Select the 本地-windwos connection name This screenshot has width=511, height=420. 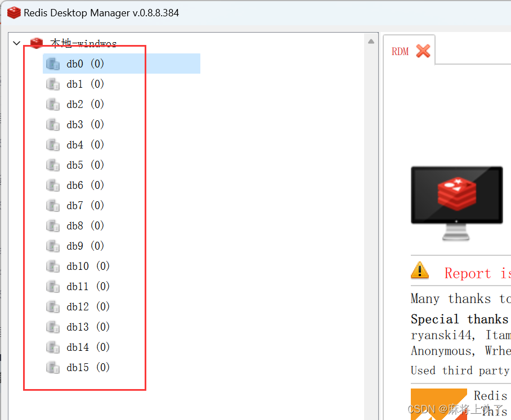(x=83, y=43)
